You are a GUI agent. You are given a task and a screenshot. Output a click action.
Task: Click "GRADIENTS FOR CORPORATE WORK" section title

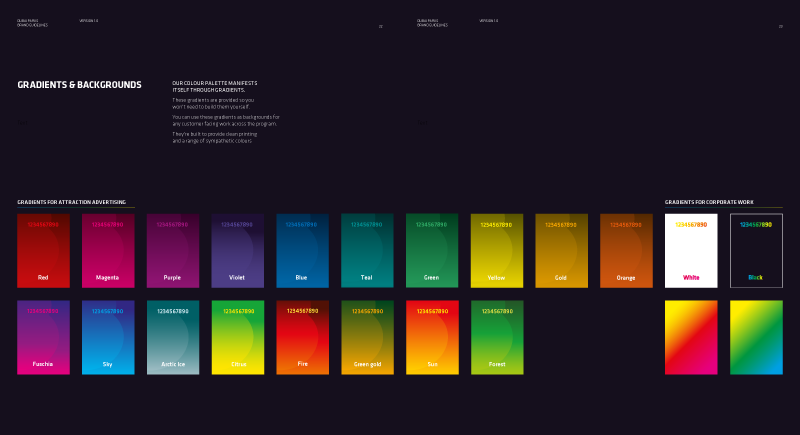point(709,202)
